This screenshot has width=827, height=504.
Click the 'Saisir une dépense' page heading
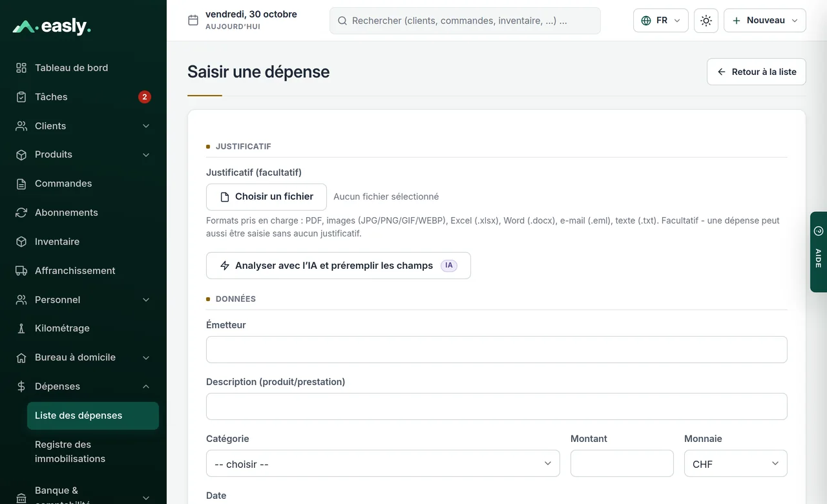pyautogui.click(x=258, y=72)
